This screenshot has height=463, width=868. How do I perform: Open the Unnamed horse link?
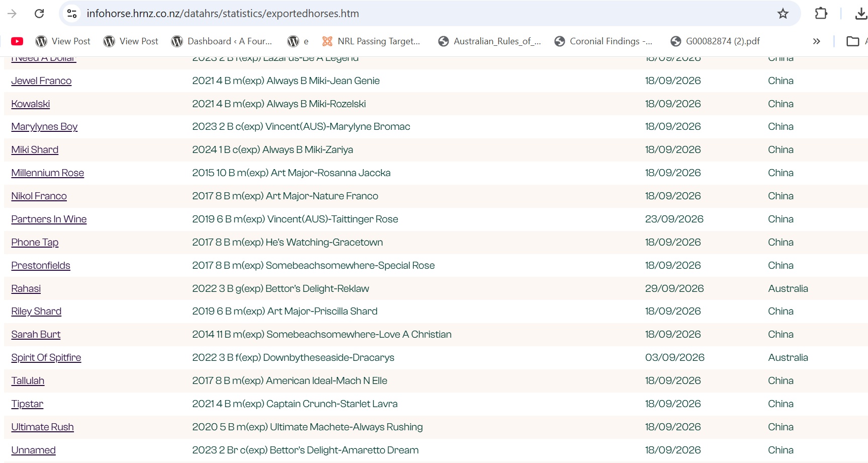click(33, 450)
